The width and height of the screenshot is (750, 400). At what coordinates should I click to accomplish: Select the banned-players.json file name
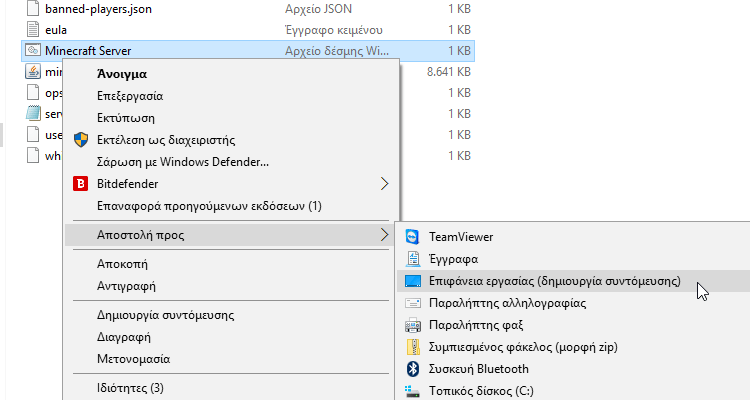98,9
